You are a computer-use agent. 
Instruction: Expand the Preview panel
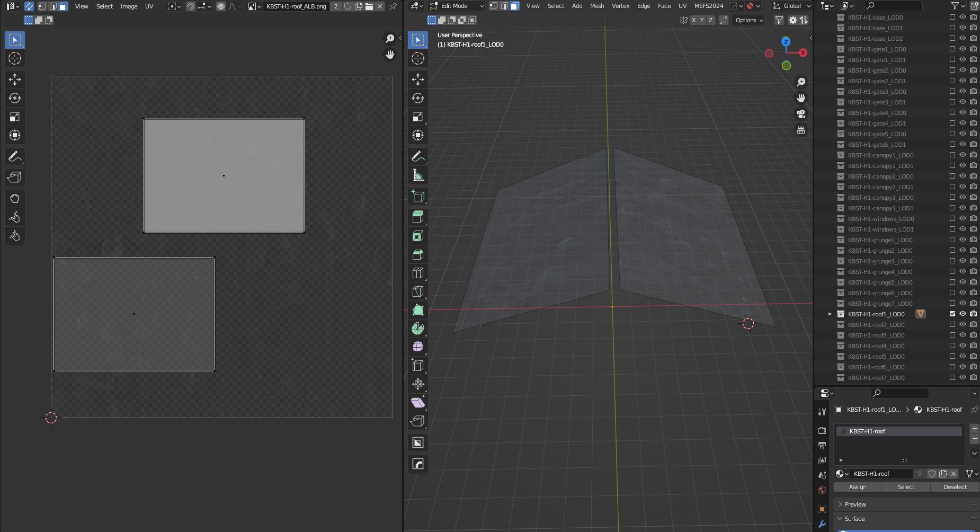click(x=856, y=504)
